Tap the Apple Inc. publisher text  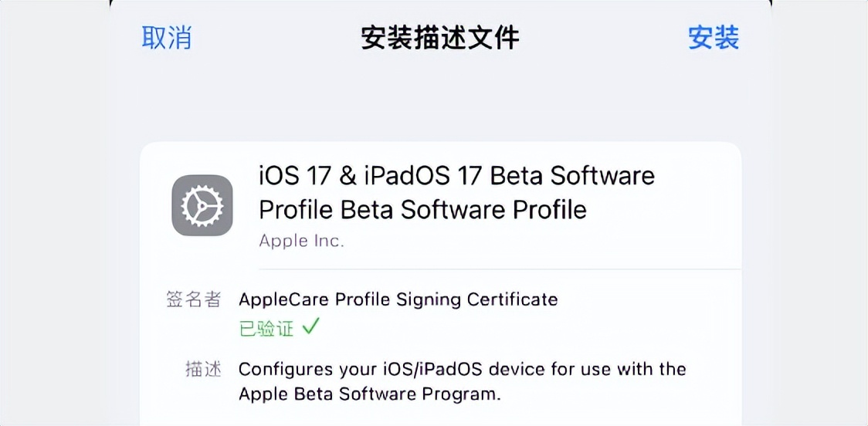[301, 241]
